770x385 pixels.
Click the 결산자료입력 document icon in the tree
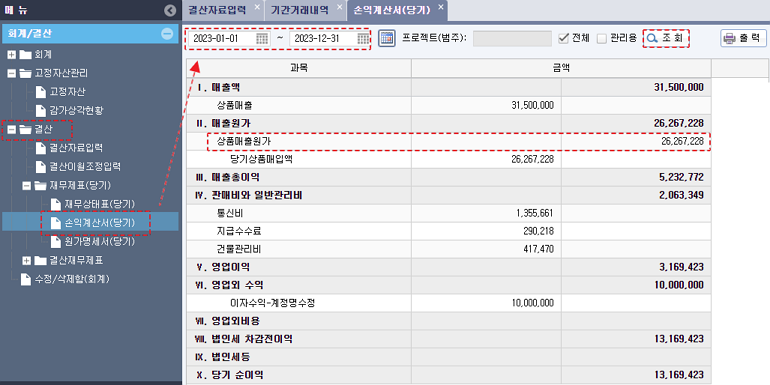pos(40,148)
